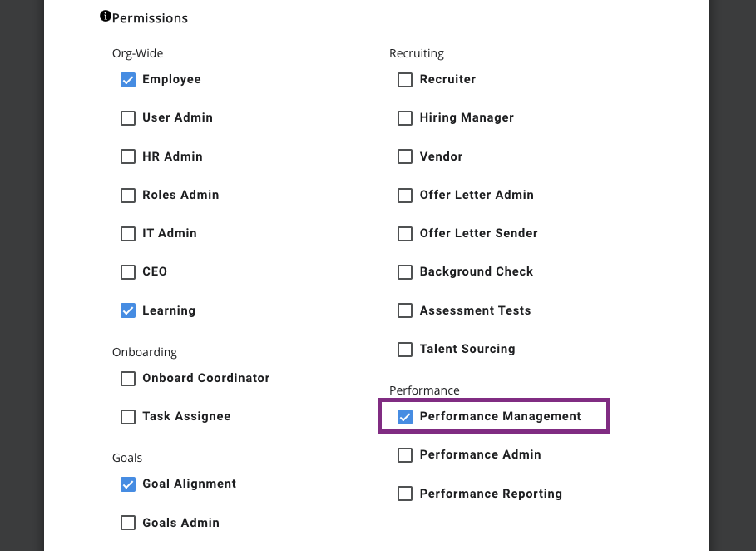Check the Goals Admin checkbox

pyautogui.click(x=128, y=523)
